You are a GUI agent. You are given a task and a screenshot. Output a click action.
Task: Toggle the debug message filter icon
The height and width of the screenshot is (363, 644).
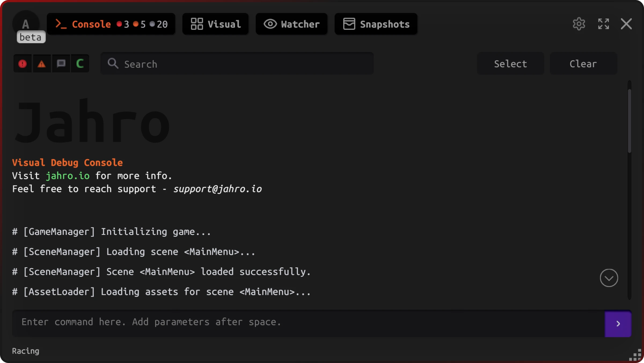click(x=61, y=64)
